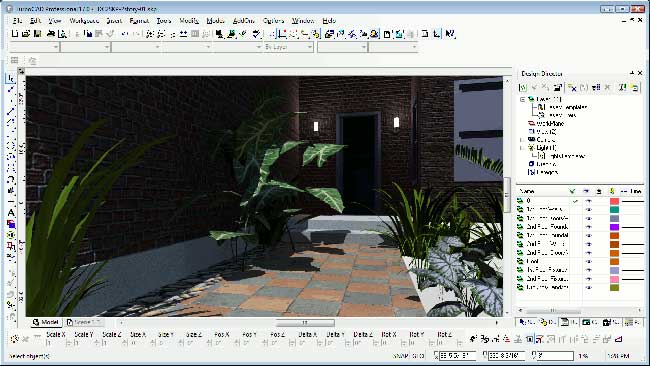
Task: Toggle eye on the pink swatch layer row
Action: (x=588, y=279)
